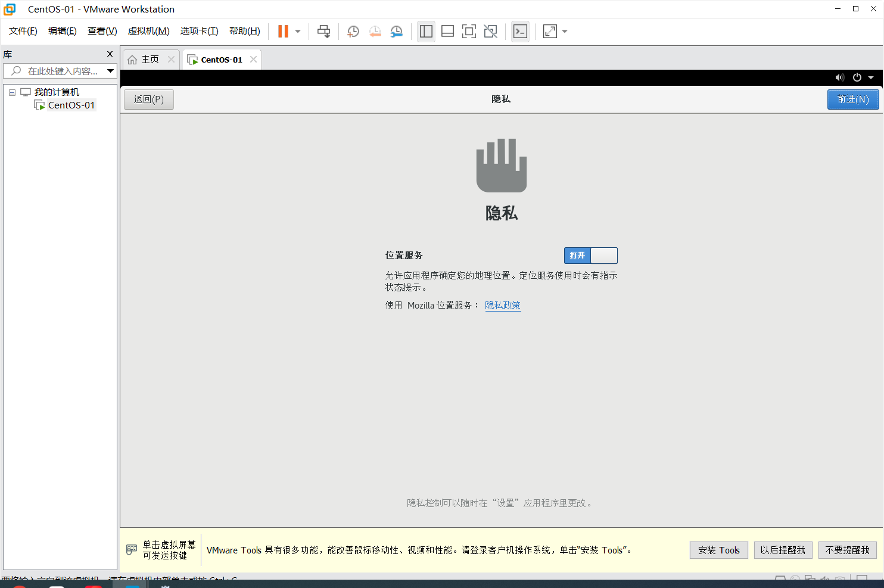The width and height of the screenshot is (884, 588).
Task: Open the pause button dropdown arrow
Action: (297, 31)
